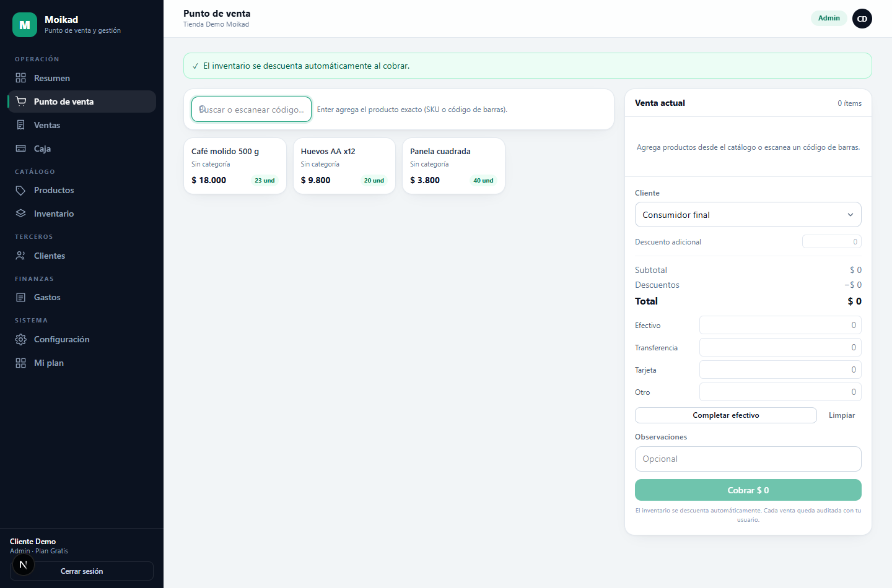Click the Completar efectivo button
This screenshot has width=892, height=588.
coord(726,415)
